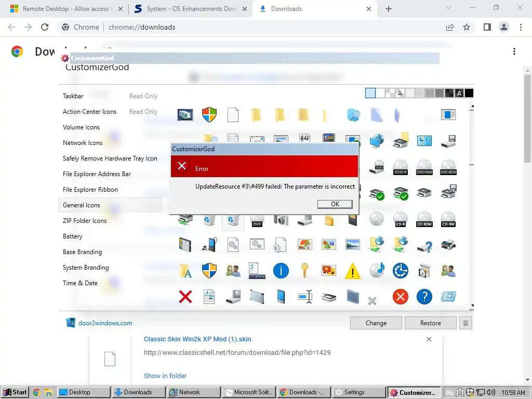
Task: Select the camera icon
Action: click(x=281, y=220)
